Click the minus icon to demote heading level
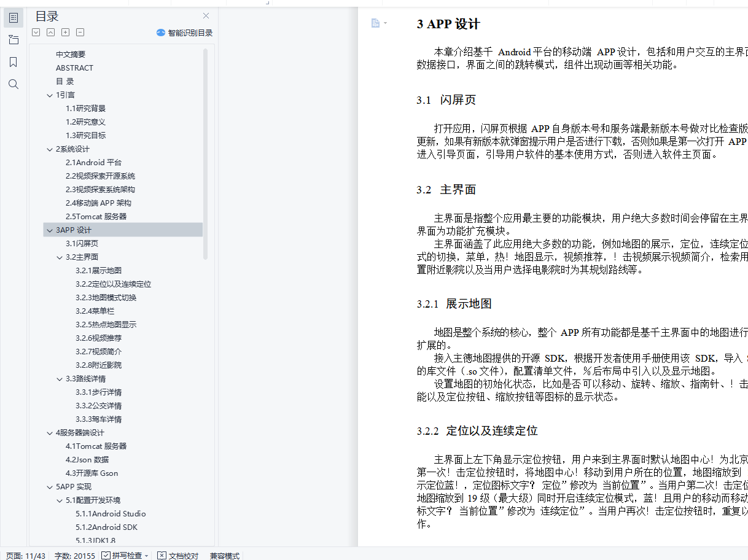 click(x=80, y=33)
